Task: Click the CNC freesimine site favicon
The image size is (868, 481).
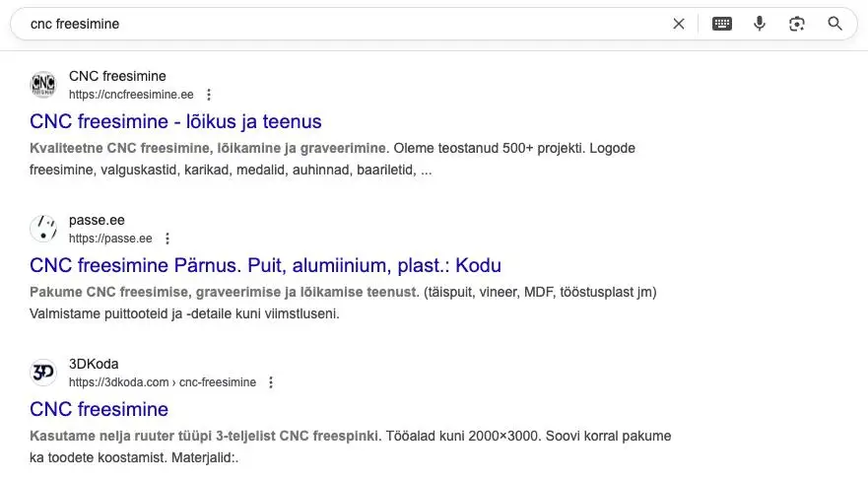Action: point(43,85)
